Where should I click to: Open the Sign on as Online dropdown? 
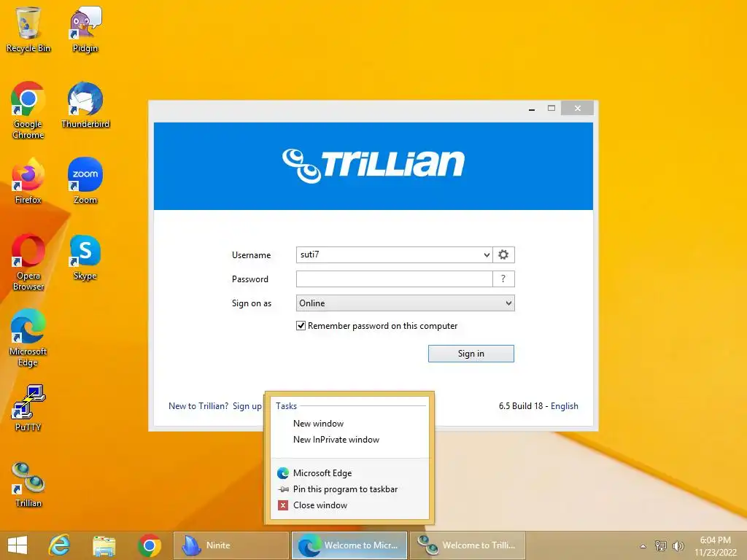406,303
